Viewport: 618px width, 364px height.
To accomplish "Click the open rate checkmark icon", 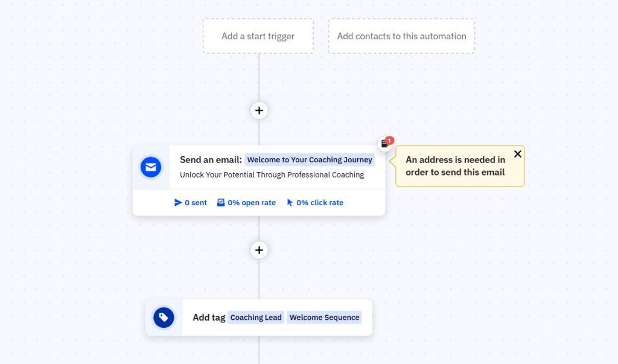I will click(222, 202).
